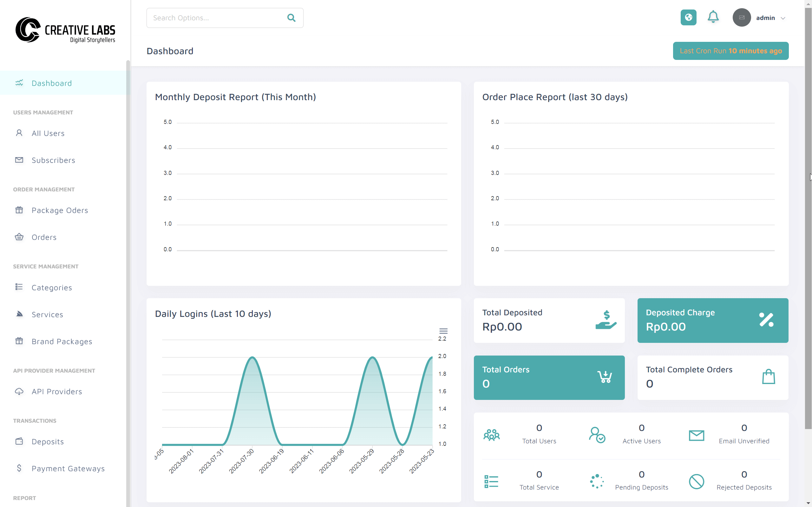Click the Total Complete Orders bag icon
Image resolution: width=812 pixels, height=507 pixels.
[768, 377]
